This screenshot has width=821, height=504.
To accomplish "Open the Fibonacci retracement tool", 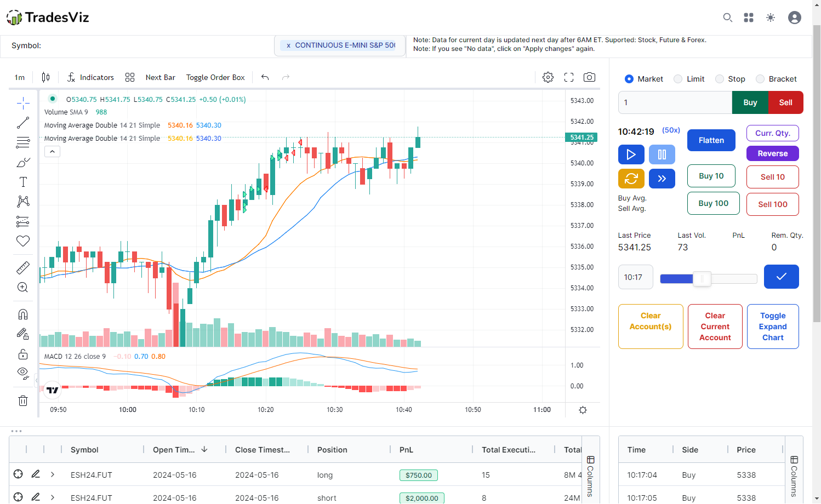I will point(23,142).
